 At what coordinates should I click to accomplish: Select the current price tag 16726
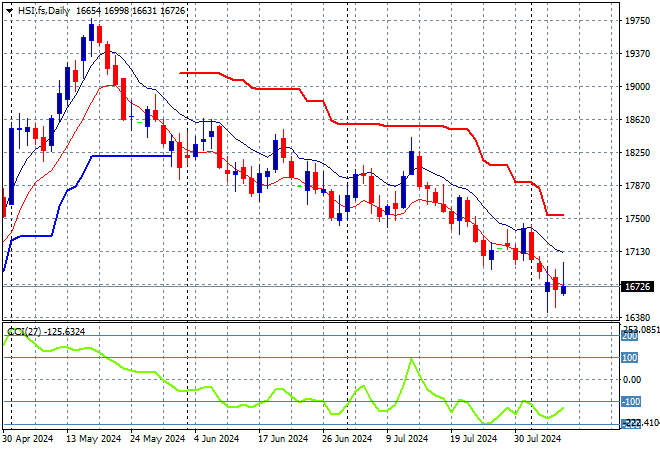coord(637,286)
